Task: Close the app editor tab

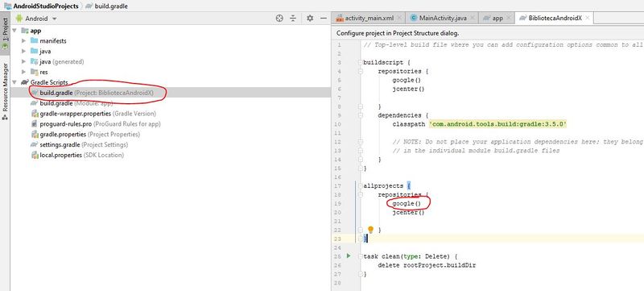Action: pyautogui.click(x=509, y=18)
